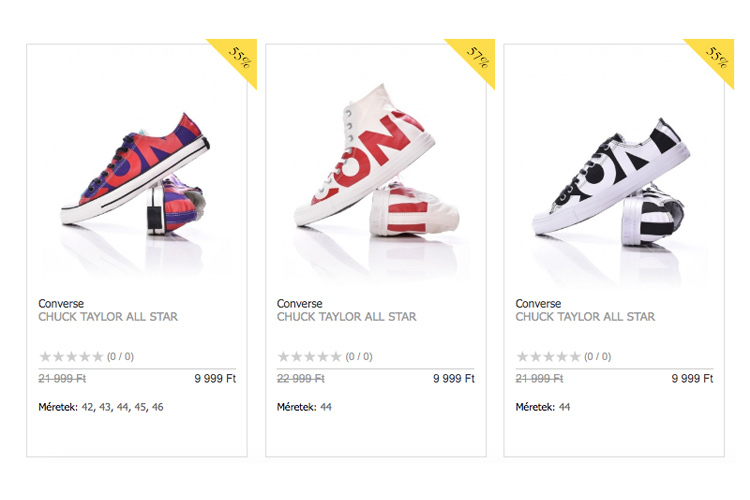Viewport: 750px width, 500px height.
Task: Click the 55% discount badge on first product
Action: pos(238,57)
